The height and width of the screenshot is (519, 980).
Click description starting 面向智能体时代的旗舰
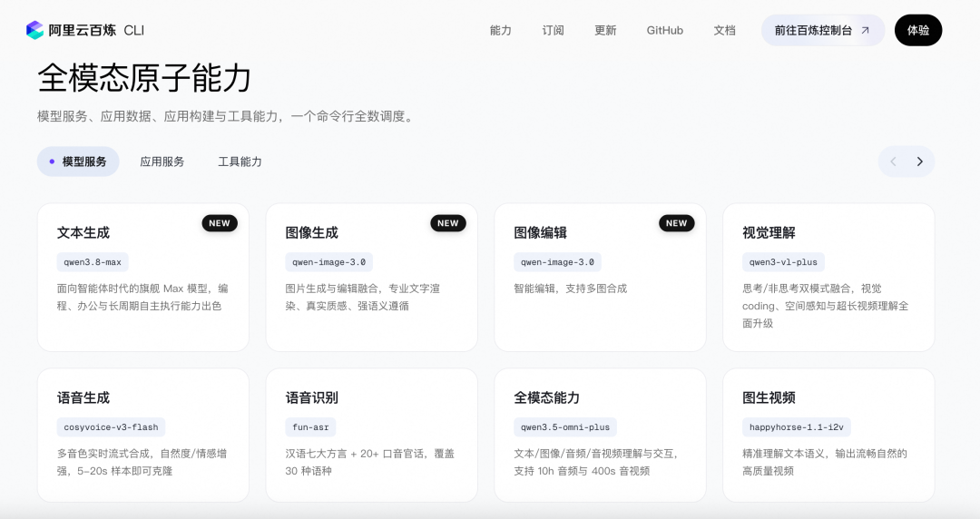tap(142, 297)
